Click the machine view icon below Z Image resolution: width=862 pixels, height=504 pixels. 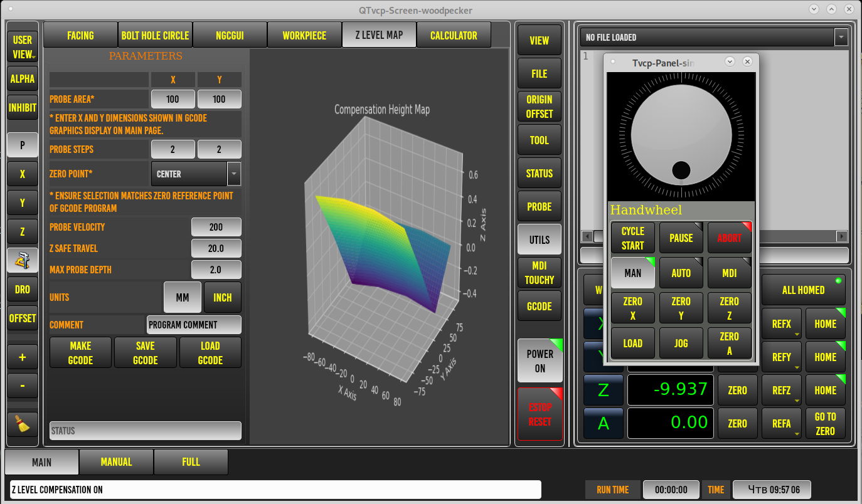pos(23,260)
